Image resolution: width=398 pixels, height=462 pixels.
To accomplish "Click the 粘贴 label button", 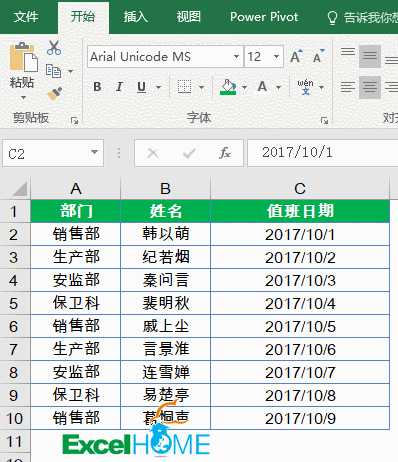I will tap(22, 82).
